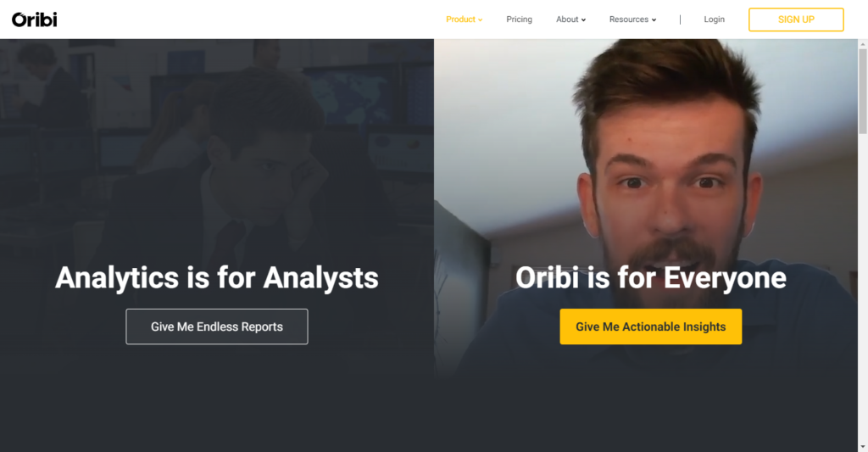Click the chevron next to Product

click(x=480, y=20)
